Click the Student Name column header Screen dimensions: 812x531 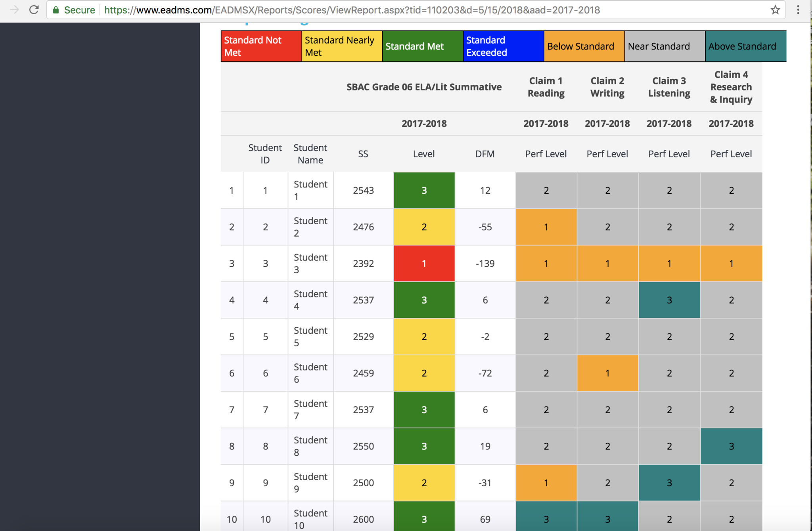310,154
